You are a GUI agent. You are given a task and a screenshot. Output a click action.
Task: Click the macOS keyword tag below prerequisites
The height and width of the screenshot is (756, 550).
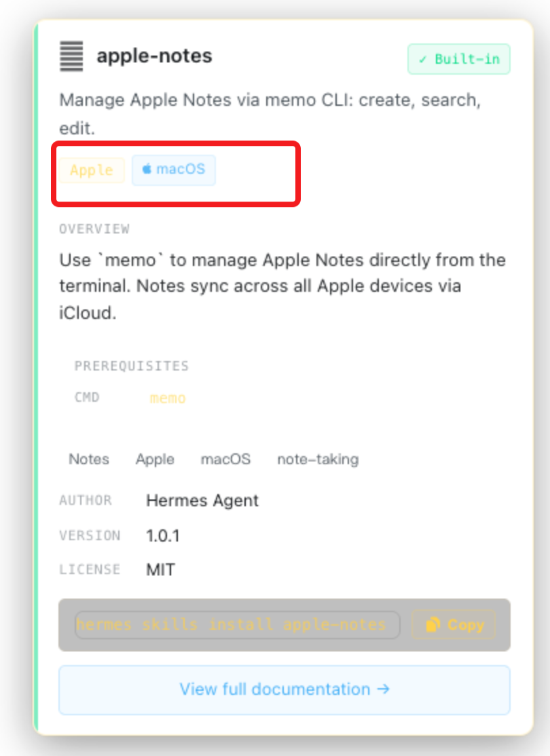pos(226,459)
